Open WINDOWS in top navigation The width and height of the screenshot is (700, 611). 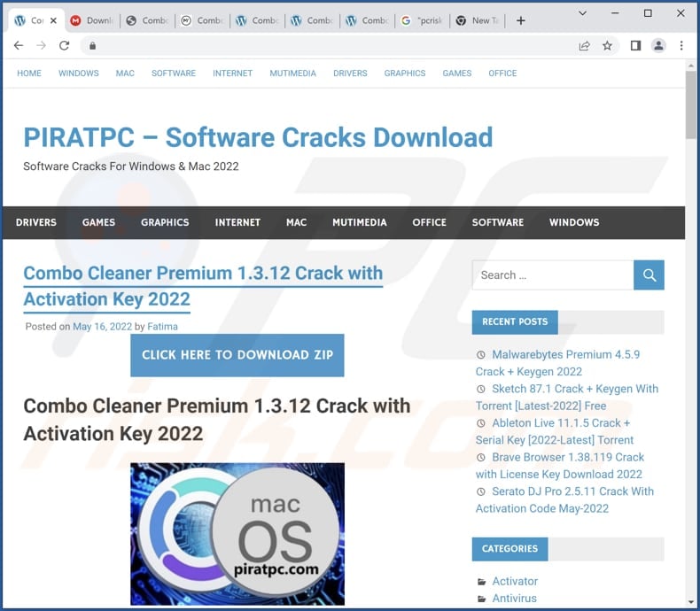tap(79, 73)
